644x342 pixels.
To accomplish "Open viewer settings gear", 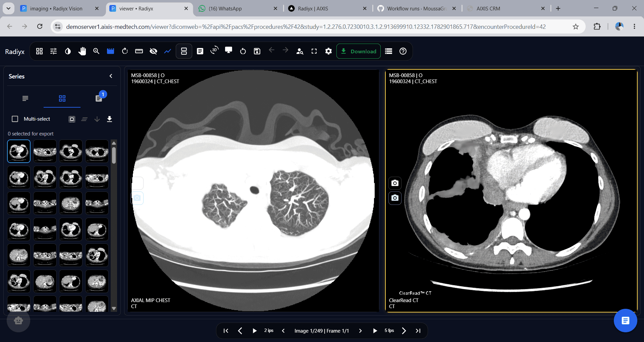I will pos(328,51).
